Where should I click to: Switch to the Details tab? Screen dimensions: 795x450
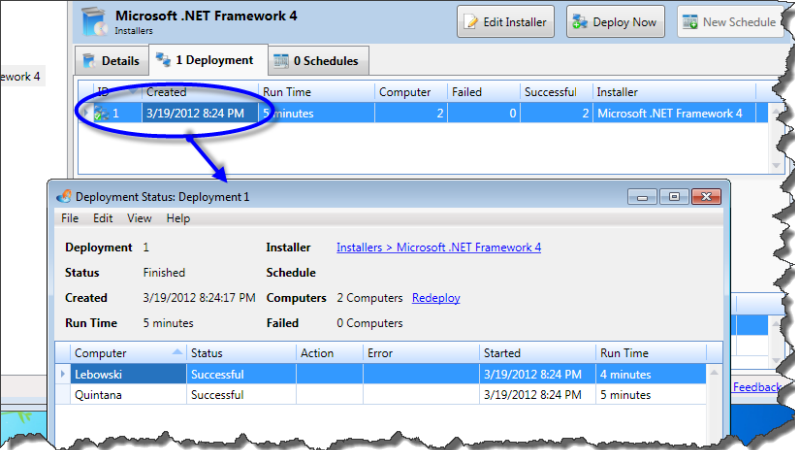click(112, 61)
